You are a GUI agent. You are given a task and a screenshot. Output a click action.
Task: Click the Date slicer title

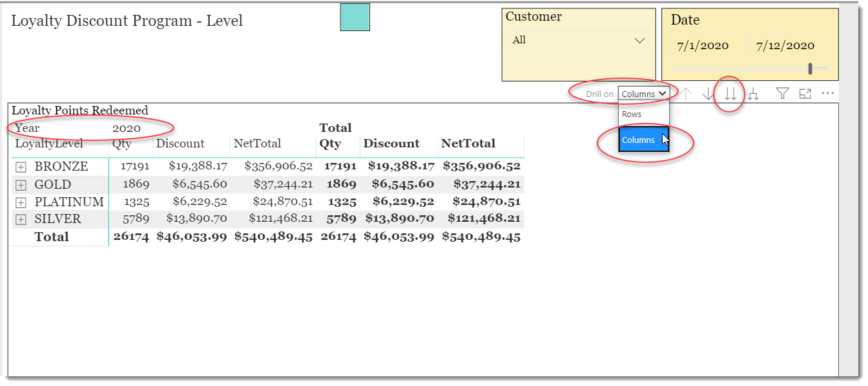[x=685, y=20]
